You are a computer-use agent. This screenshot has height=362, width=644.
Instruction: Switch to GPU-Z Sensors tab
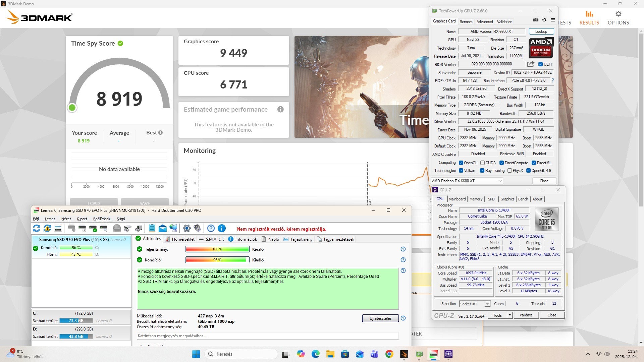(466, 22)
